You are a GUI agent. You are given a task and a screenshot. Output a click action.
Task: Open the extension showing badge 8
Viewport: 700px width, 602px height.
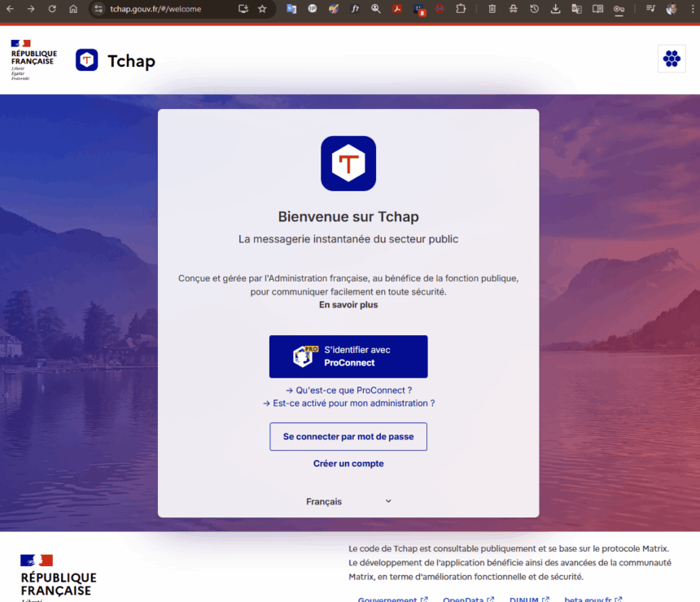pos(418,10)
